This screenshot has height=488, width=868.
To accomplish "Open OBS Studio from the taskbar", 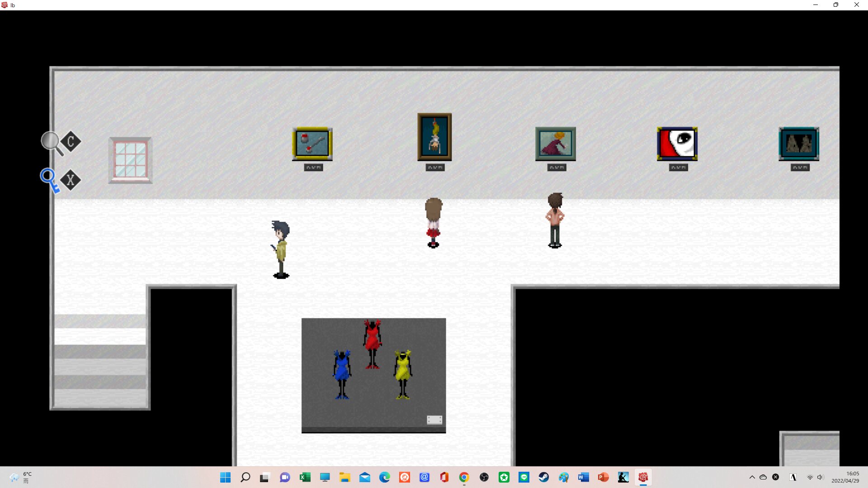I will pyautogui.click(x=484, y=477).
